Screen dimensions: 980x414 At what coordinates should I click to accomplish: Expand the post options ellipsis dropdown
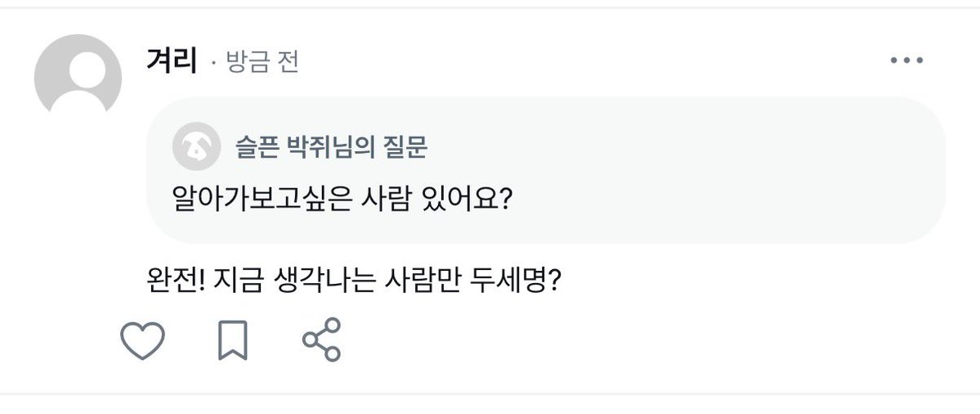point(906,61)
